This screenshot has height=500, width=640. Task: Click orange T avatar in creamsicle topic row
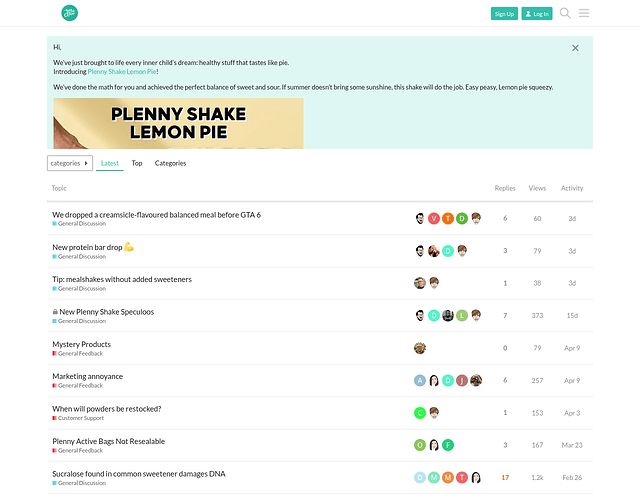click(x=448, y=219)
